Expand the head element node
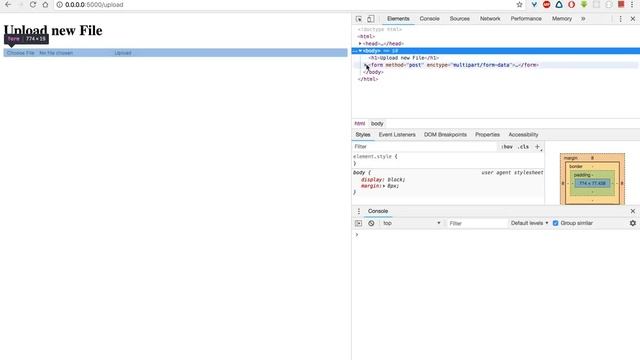This screenshot has height=360, width=640. point(360,43)
